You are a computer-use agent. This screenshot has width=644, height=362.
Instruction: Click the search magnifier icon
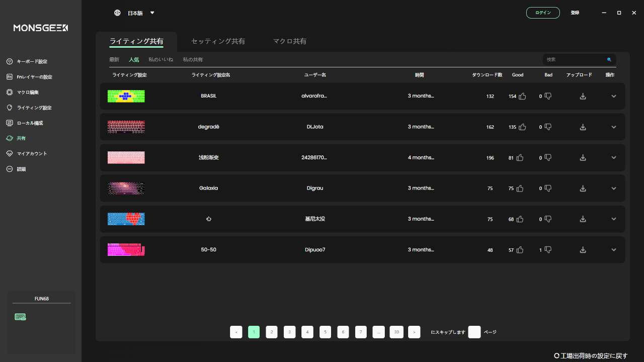coord(609,60)
